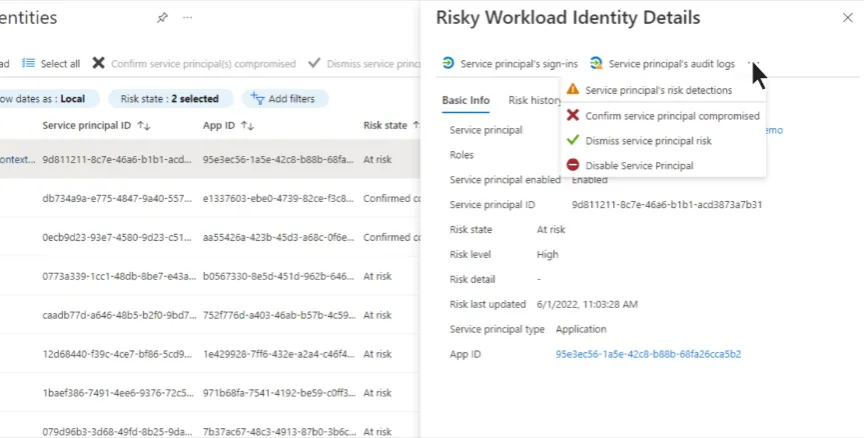Screen dimensions: 864x438
Task: Sort by Service principal ID arrows
Action: pos(144,126)
